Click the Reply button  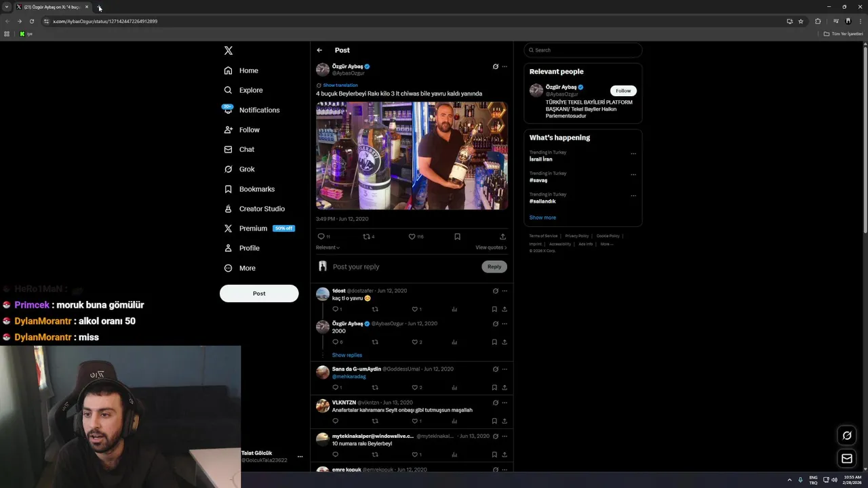[494, 266]
